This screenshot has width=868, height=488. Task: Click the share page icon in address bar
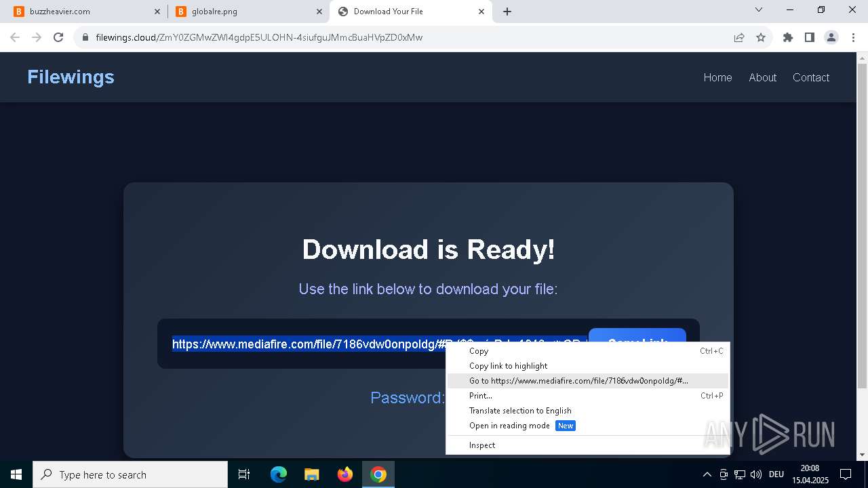tap(739, 37)
